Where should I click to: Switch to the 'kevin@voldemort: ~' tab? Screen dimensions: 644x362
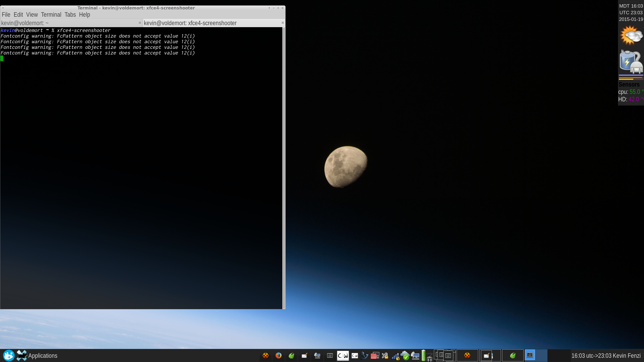71,23
